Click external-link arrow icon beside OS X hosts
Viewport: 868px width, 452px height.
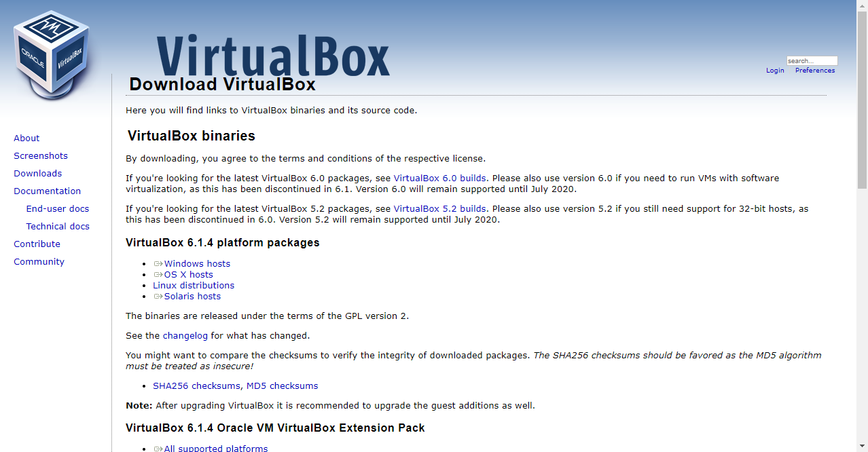pyautogui.click(x=158, y=275)
